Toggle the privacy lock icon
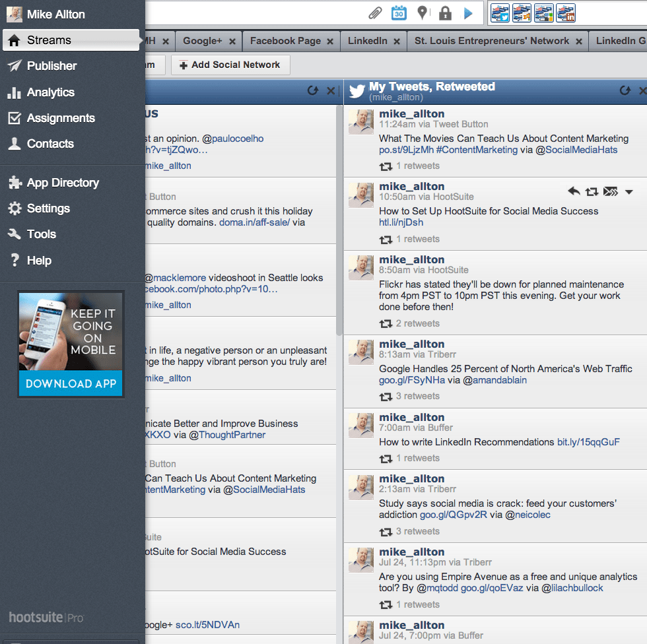 click(445, 13)
